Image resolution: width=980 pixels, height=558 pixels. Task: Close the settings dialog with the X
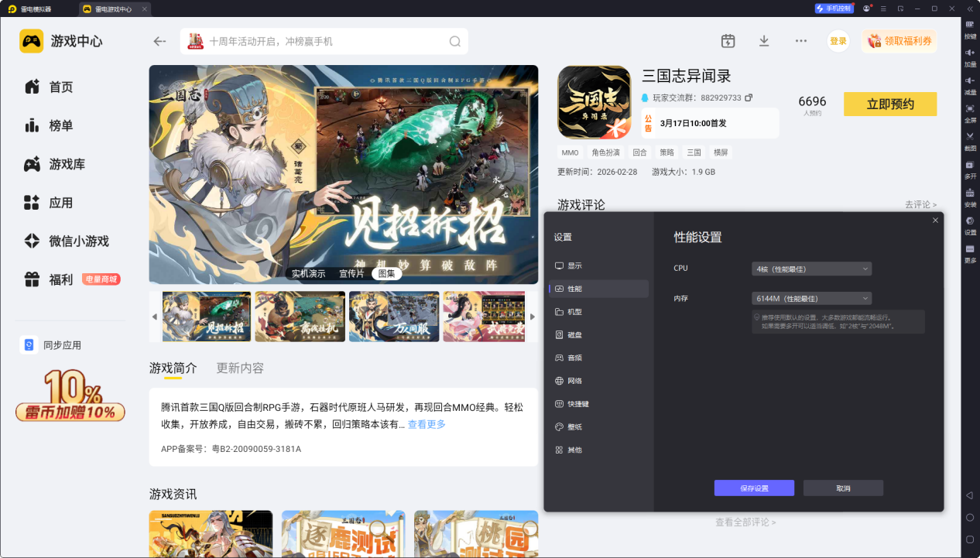(x=935, y=221)
